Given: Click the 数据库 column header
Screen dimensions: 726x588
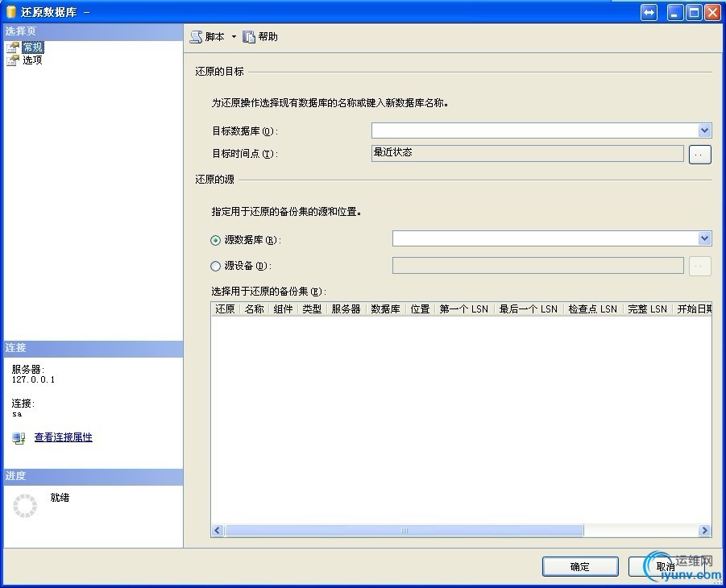Looking at the screenshot, I should pos(386,308).
